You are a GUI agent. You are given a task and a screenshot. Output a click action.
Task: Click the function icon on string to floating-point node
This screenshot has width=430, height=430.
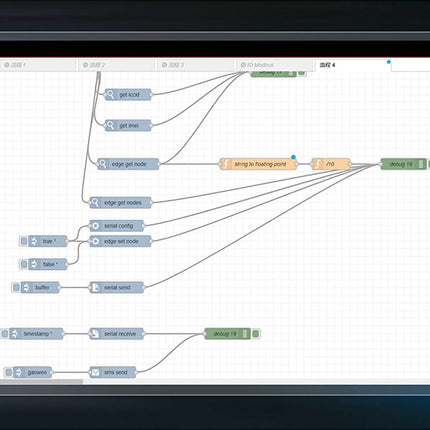coord(226,164)
